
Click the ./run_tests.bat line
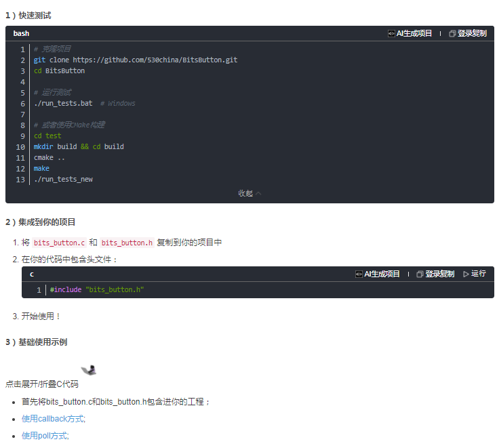[84, 103]
